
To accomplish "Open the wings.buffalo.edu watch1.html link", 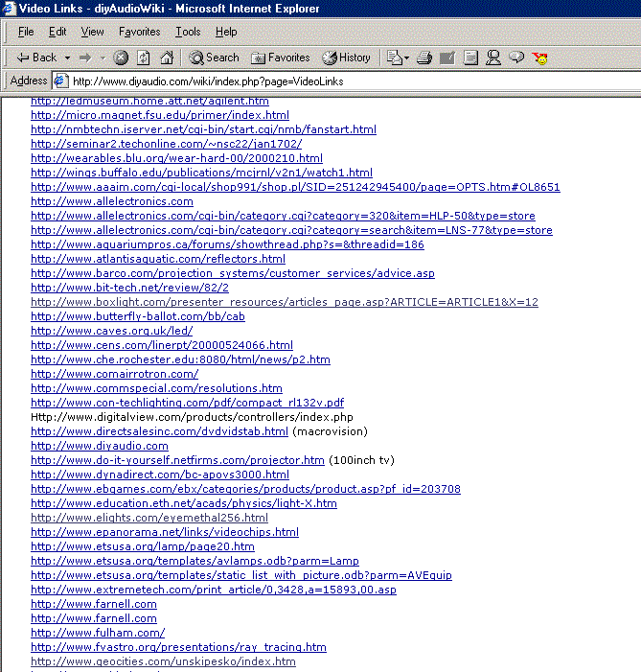I will tap(201, 173).
